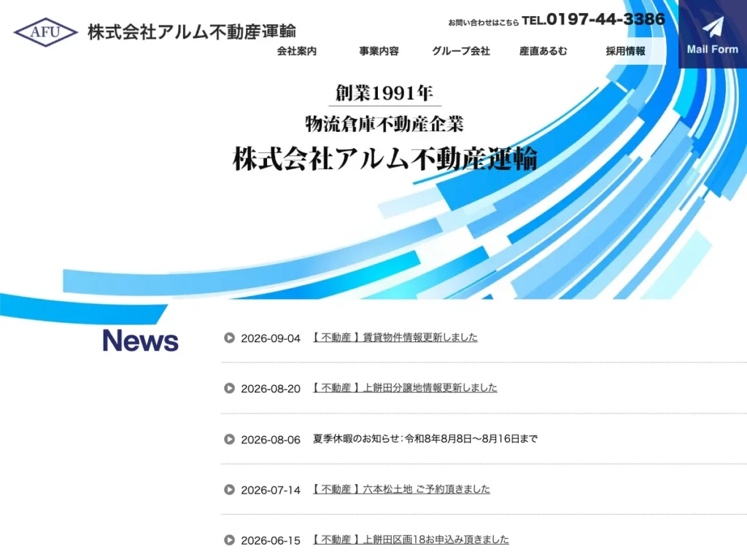Open 賃貸物件情報更新しました news link
This screenshot has height=560, width=747.
coord(395,337)
